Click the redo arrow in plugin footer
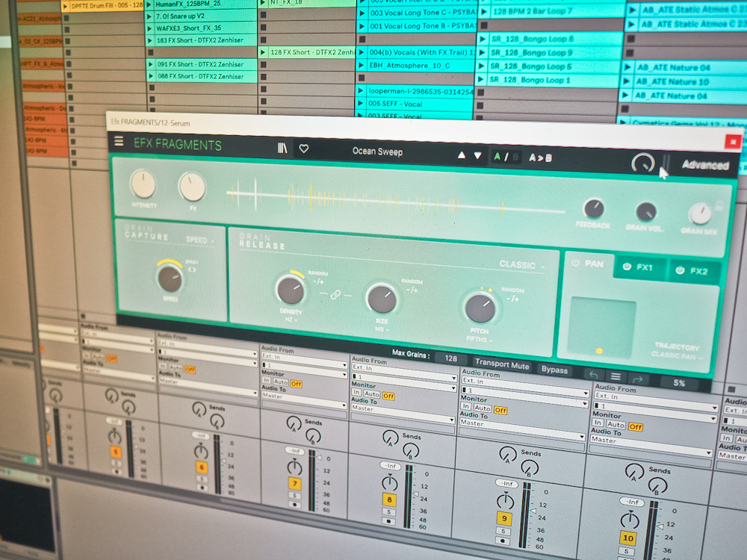 click(x=637, y=379)
